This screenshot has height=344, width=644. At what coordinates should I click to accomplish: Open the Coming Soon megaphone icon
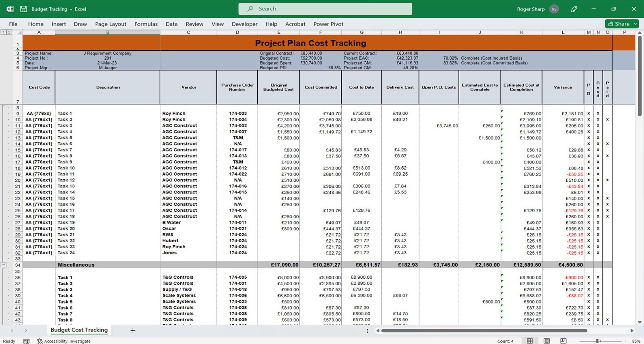pyautogui.click(x=574, y=9)
